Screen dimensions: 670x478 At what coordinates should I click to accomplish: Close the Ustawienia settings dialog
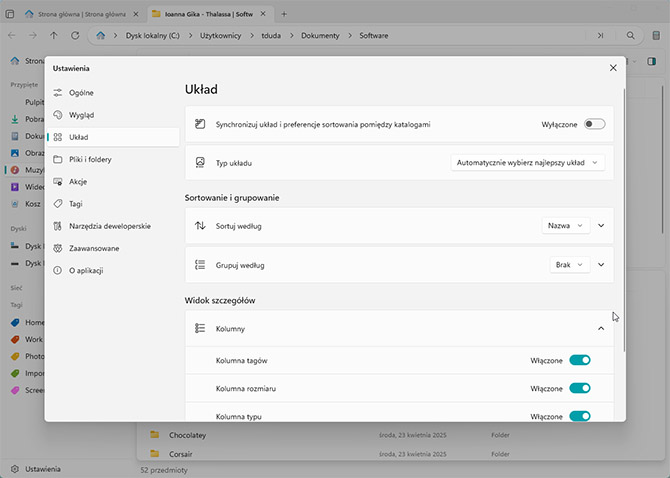613,68
